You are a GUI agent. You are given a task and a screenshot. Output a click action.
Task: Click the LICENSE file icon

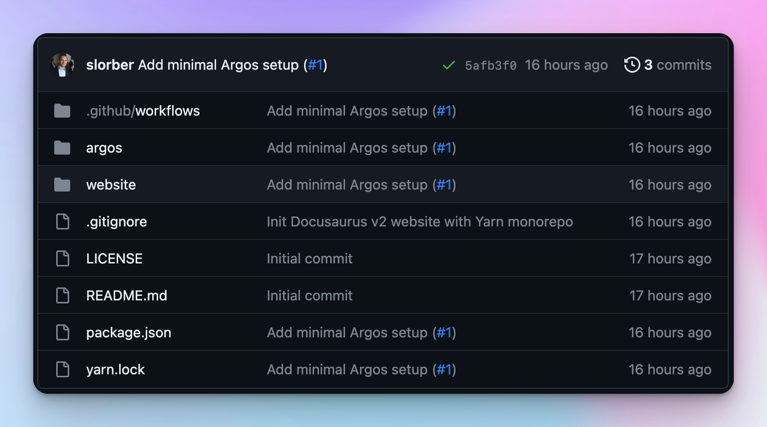click(x=62, y=259)
